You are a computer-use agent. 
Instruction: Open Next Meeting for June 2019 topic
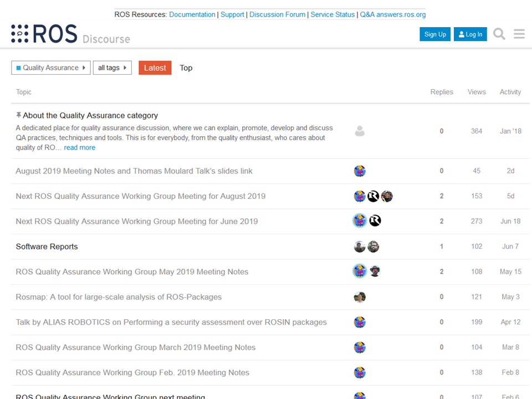coord(137,221)
